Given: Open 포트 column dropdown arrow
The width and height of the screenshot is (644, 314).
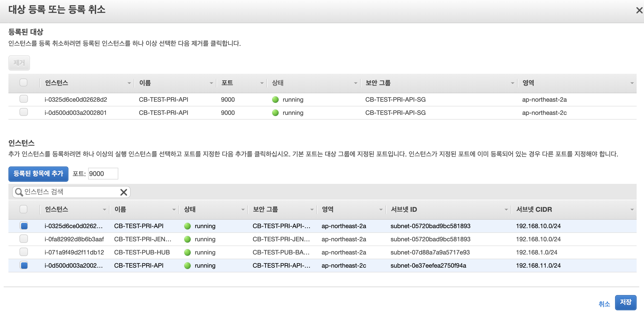Looking at the screenshot, I should click(262, 83).
